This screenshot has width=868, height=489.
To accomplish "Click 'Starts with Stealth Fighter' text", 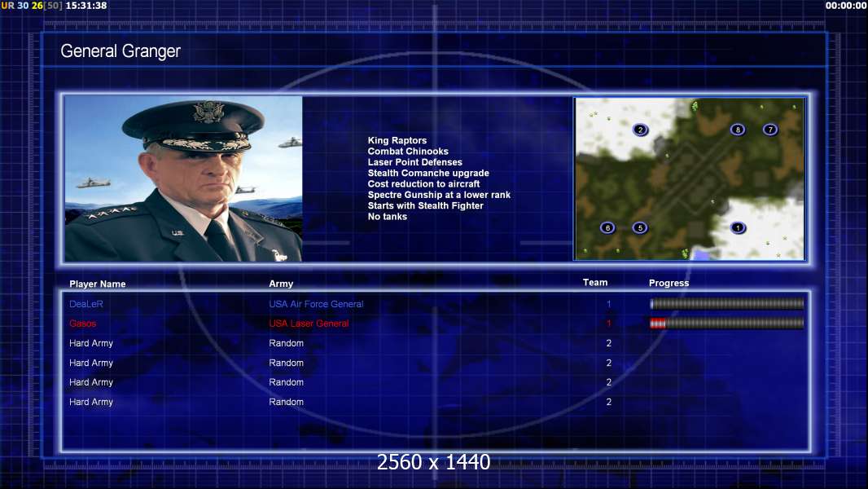I will tap(425, 205).
